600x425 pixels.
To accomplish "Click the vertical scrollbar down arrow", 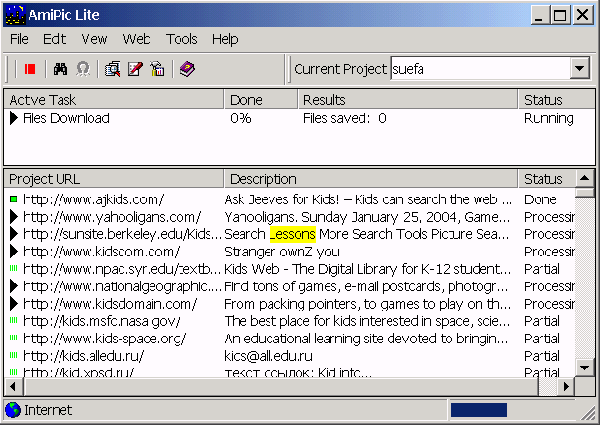I will point(584,368).
